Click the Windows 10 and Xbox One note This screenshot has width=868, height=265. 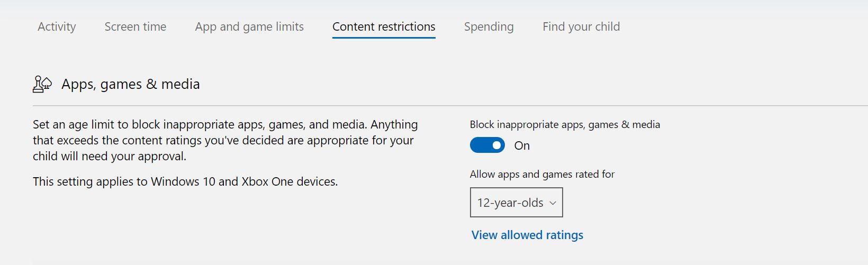(x=185, y=181)
